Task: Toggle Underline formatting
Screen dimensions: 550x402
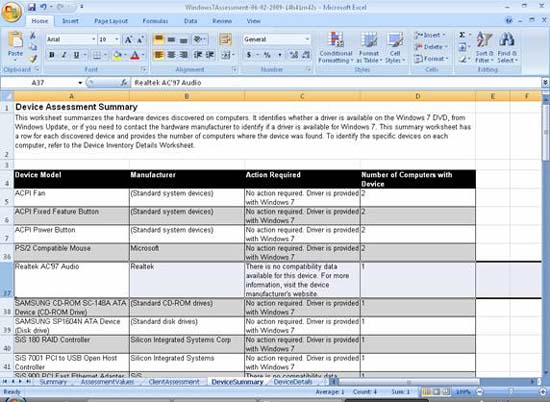Action: pos(76,55)
